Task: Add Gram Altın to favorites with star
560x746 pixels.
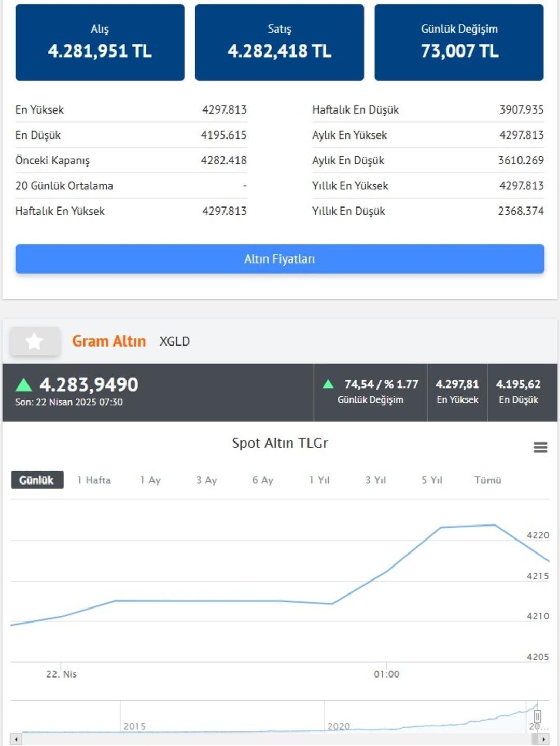Action: [x=35, y=341]
